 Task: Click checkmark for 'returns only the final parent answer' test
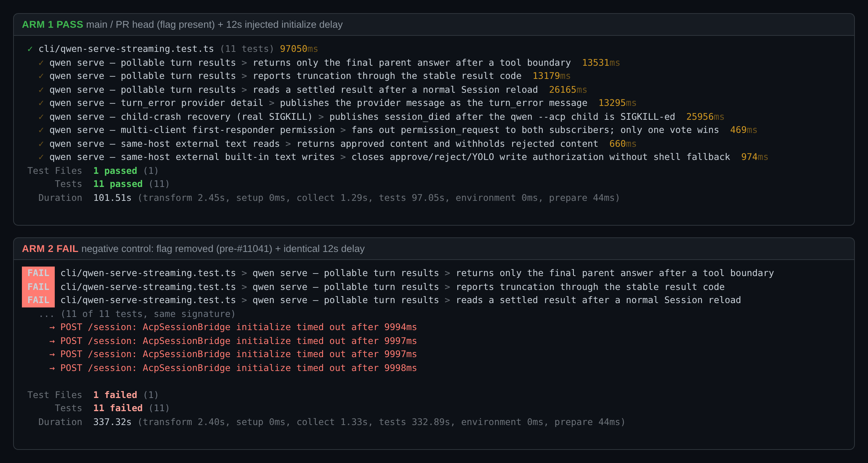[x=41, y=63]
